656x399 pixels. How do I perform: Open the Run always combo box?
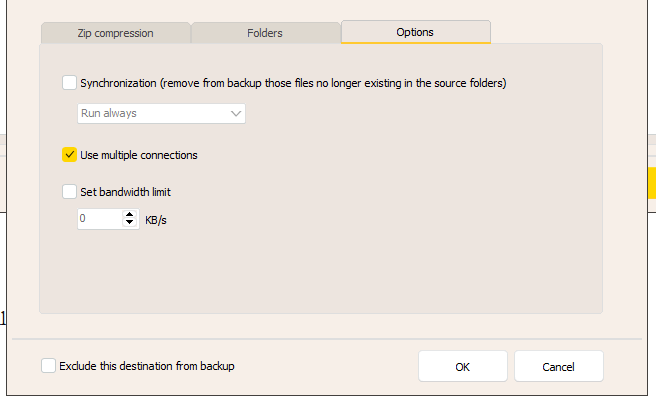click(161, 113)
